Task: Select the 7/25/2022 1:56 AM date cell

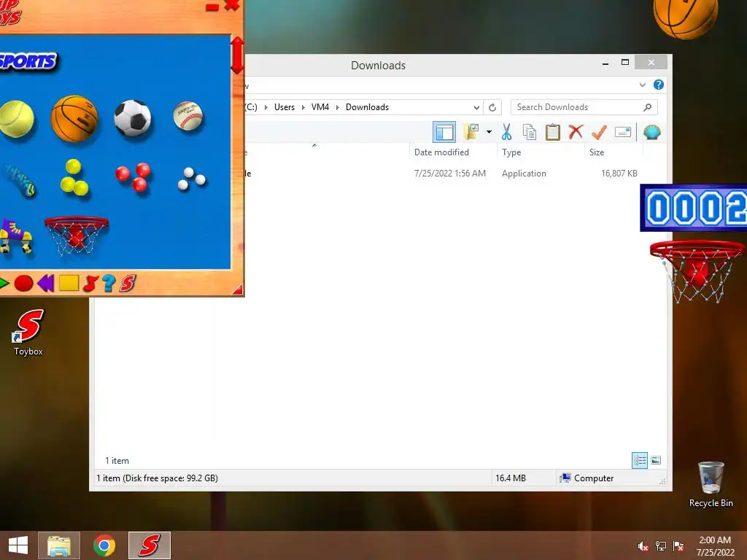Action: (449, 174)
